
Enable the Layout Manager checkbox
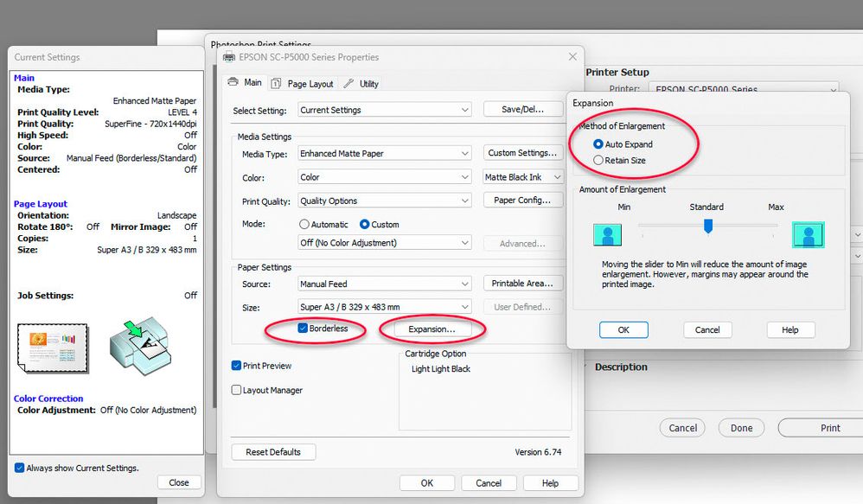click(x=237, y=390)
